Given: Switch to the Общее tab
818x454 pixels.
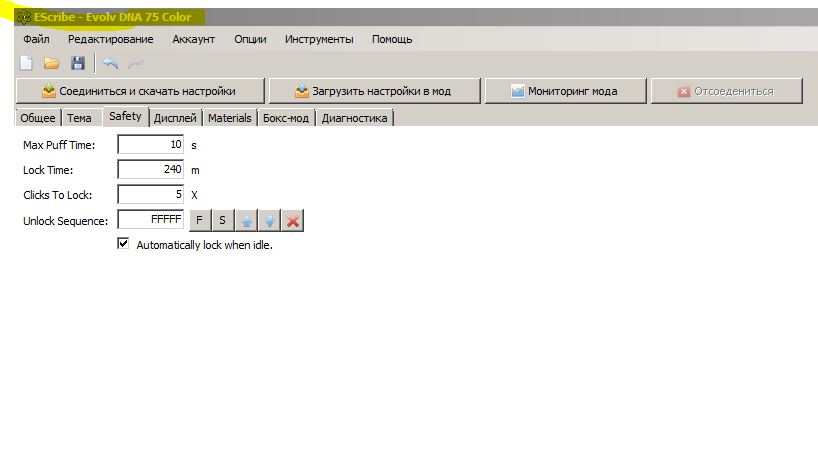Looking at the screenshot, I should [x=38, y=118].
